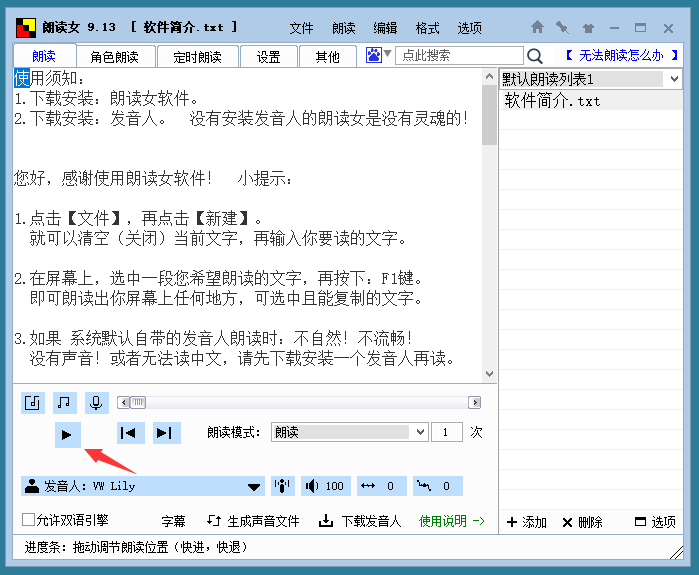Open the 使用说明 link

(452, 521)
